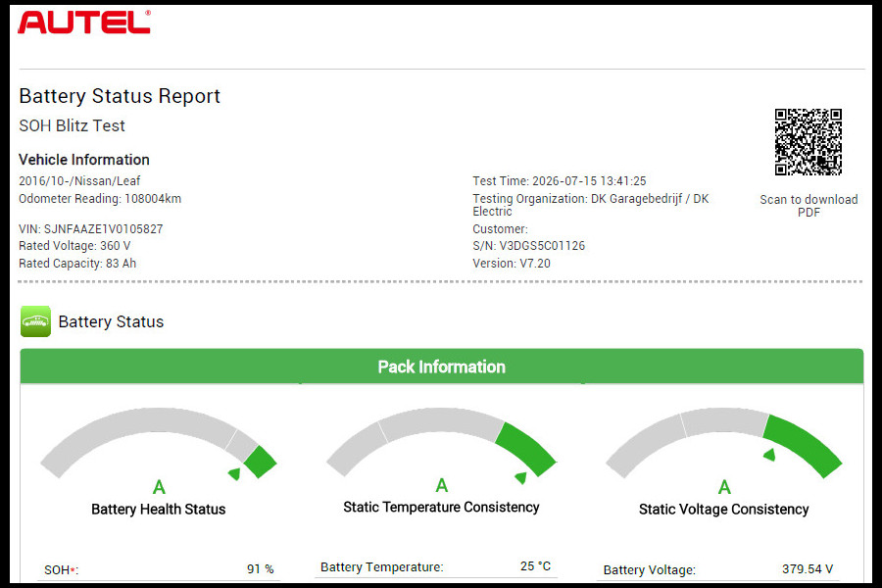The image size is (882, 588).
Task: Click the 'Battery Voltage:' label
Action: (650, 570)
